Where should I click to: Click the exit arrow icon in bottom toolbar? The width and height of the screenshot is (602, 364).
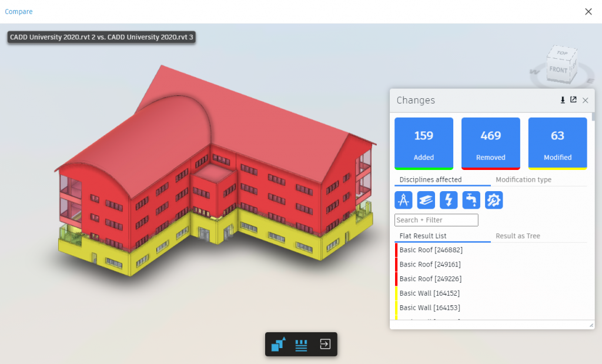click(x=325, y=344)
